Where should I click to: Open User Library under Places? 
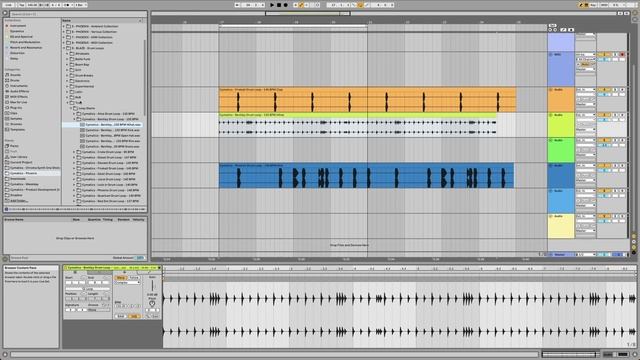[x=18, y=157]
